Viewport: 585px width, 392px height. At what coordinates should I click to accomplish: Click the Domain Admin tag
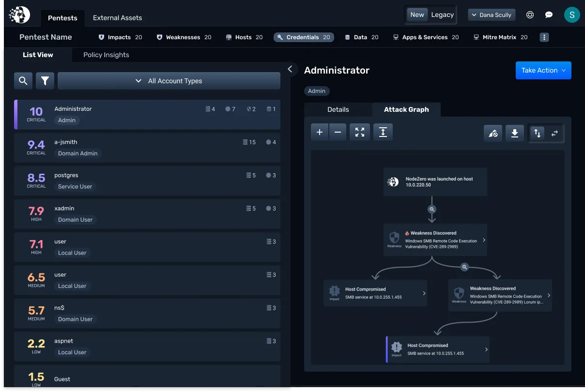pos(77,153)
